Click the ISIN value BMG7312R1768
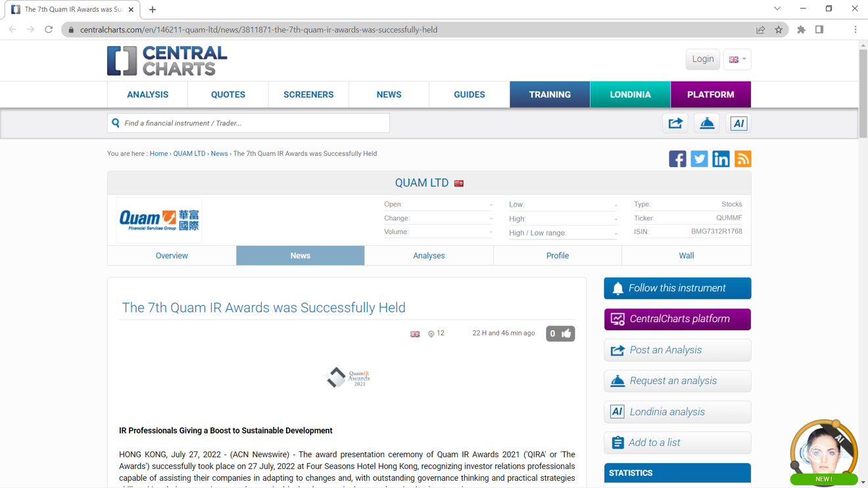The width and height of the screenshot is (868, 488). pyautogui.click(x=716, y=232)
